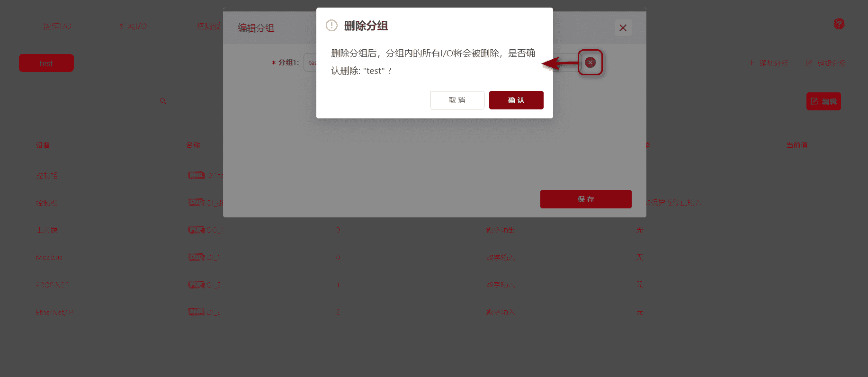Click the warning icon beside 删除分组
Image resolution: width=868 pixels, height=377 pixels.
[331, 26]
